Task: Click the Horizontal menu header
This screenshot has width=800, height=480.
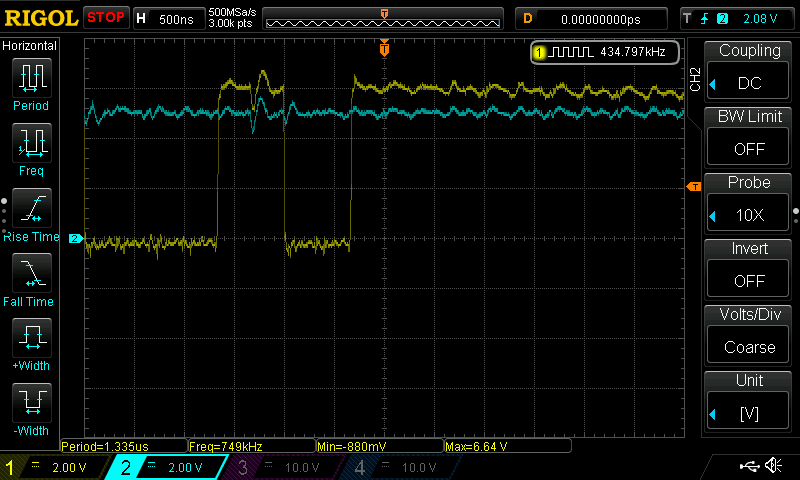Action: pyautogui.click(x=31, y=46)
